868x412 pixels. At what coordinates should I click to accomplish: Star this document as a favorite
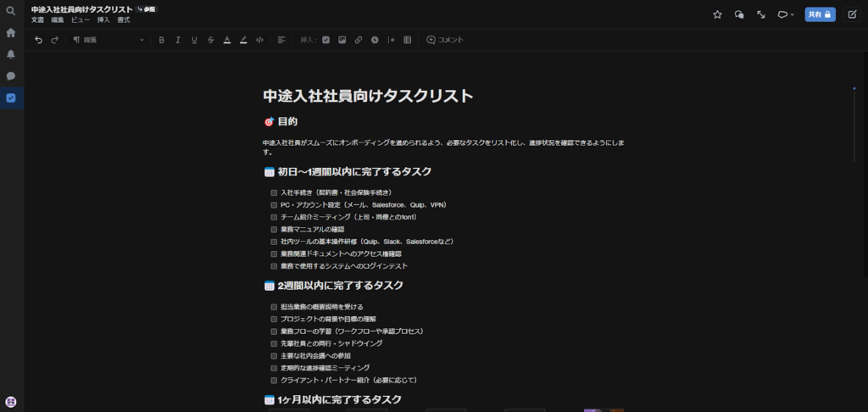pyautogui.click(x=717, y=14)
